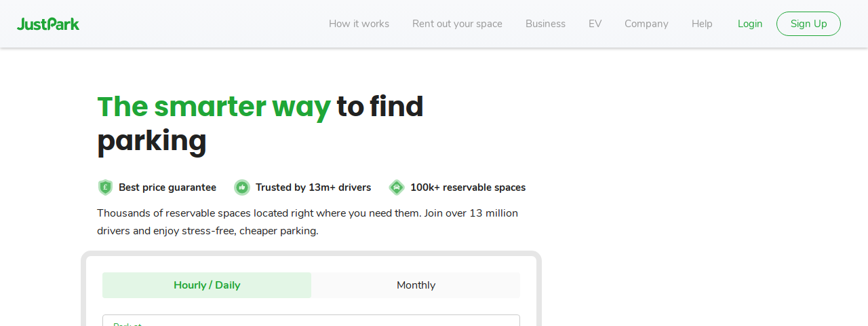
Task: Click the Sign Up button
Action: pos(808,24)
